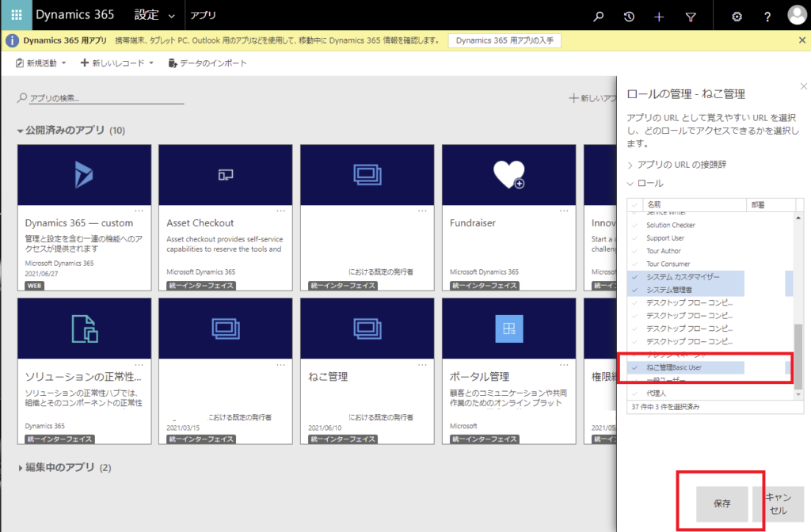Click データのインポート toolbar item
The height and width of the screenshot is (532, 811).
click(x=208, y=63)
